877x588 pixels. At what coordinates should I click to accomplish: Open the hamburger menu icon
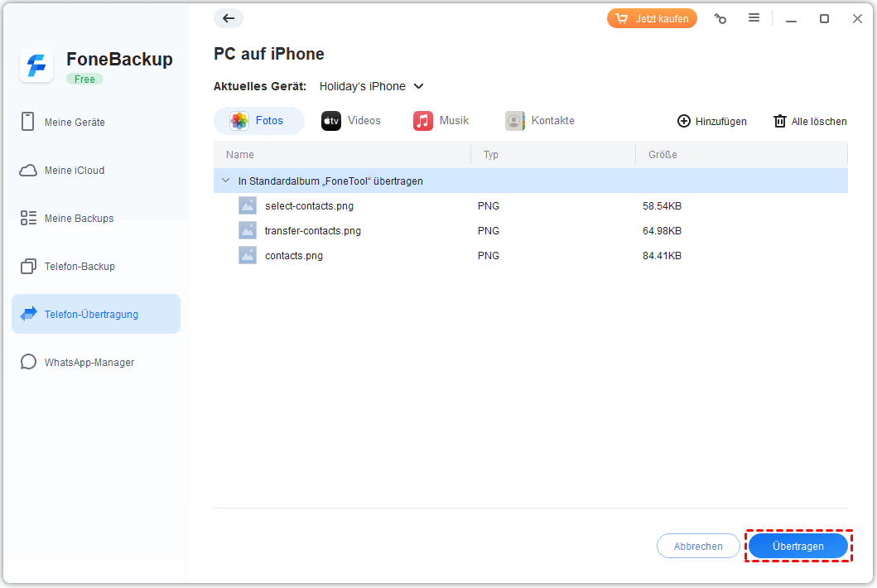coord(754,18)
